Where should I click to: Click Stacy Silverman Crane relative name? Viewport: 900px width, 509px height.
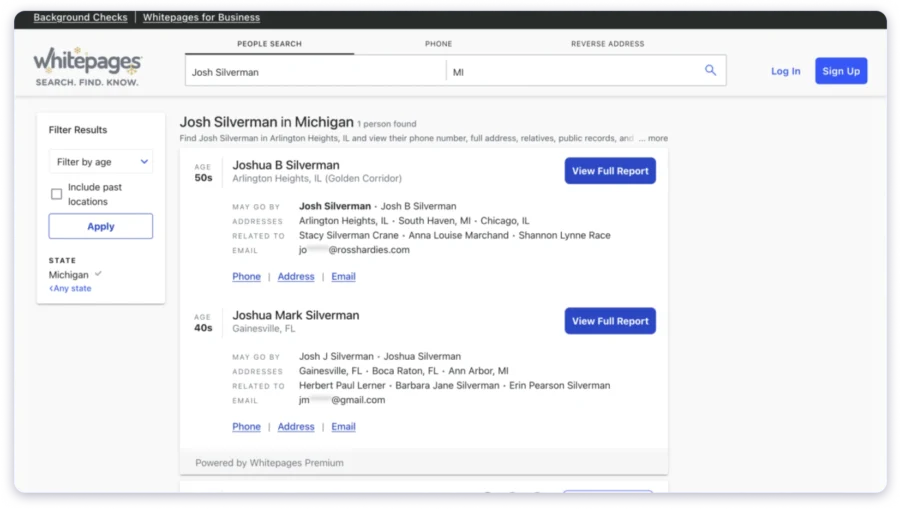tap(348, 235)
